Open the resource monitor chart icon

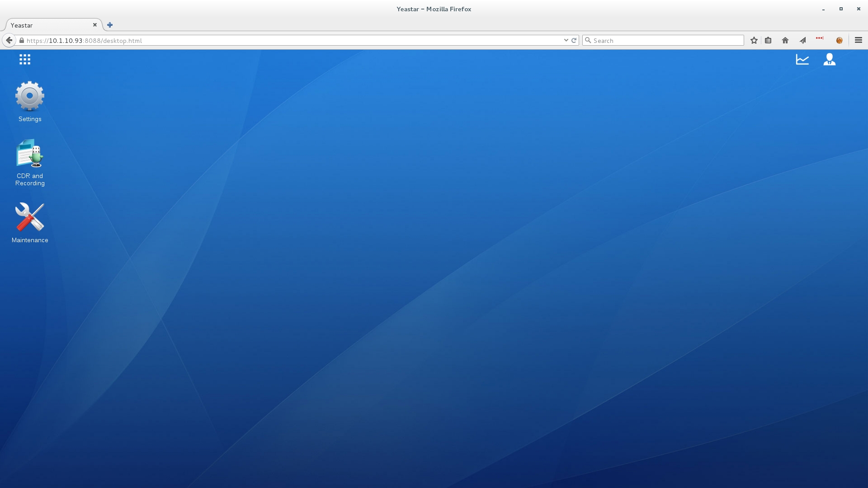coord(802,59)
